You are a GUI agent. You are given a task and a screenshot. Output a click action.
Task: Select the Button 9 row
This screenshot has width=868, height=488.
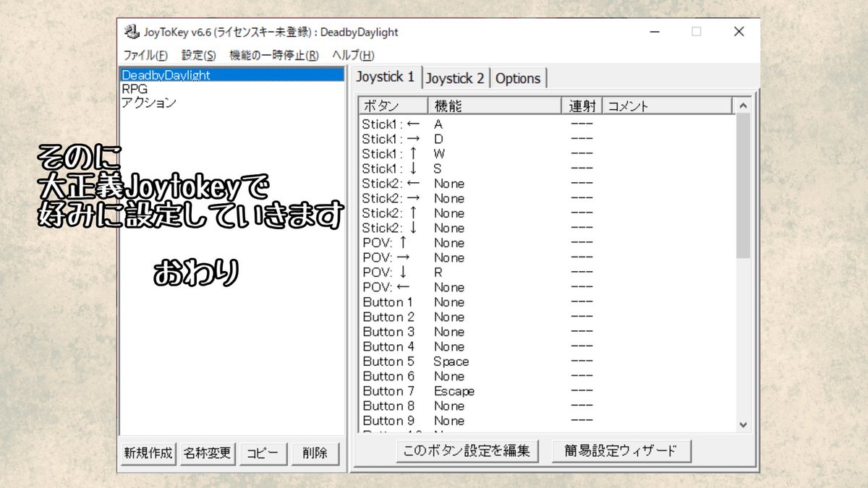click(547, 420)
